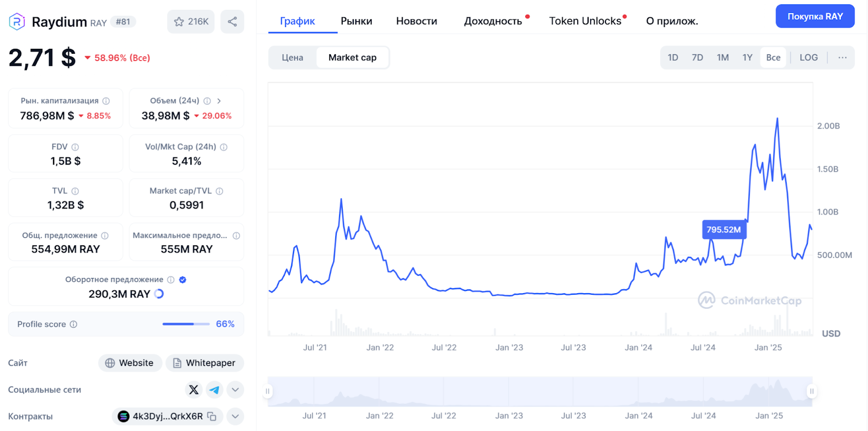
Task: Click the Profile score progress bar
Action: [x=186, y=324]
